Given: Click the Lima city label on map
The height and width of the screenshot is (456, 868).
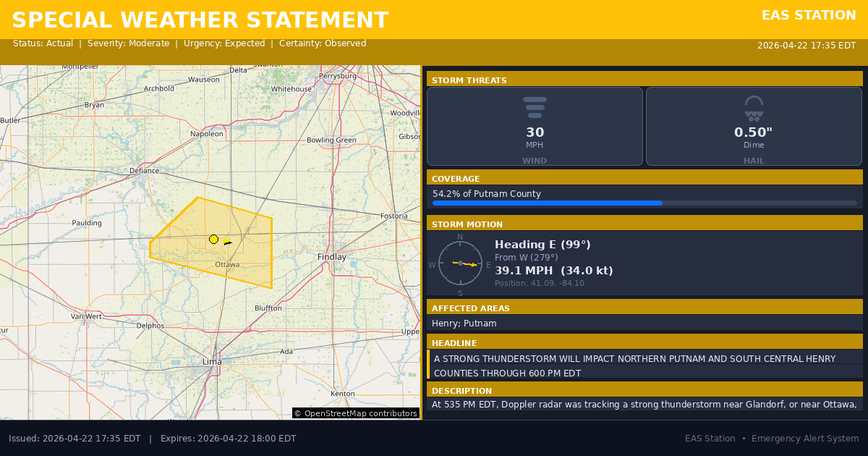Looking at the screenshot, I should click(x=212, y=361).
